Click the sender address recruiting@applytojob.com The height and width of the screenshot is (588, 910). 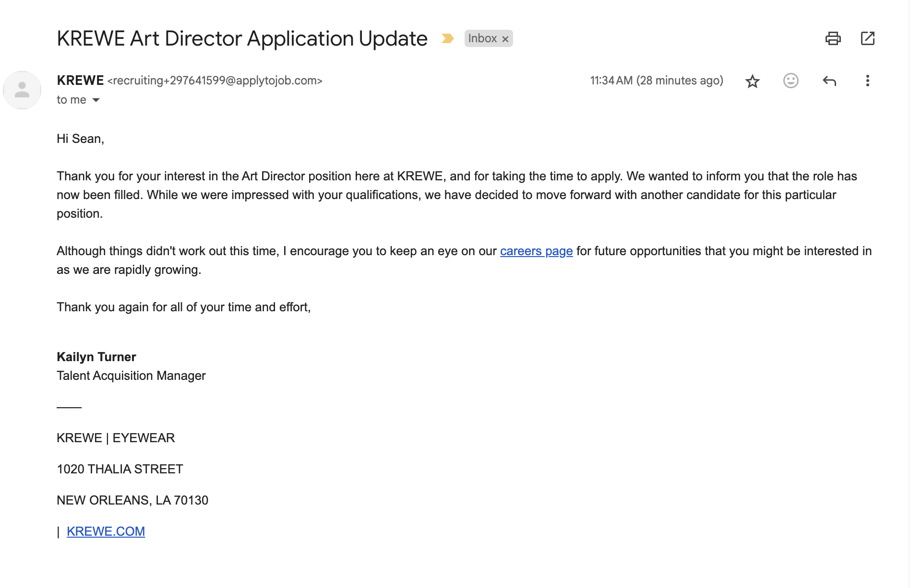point(215,81)
